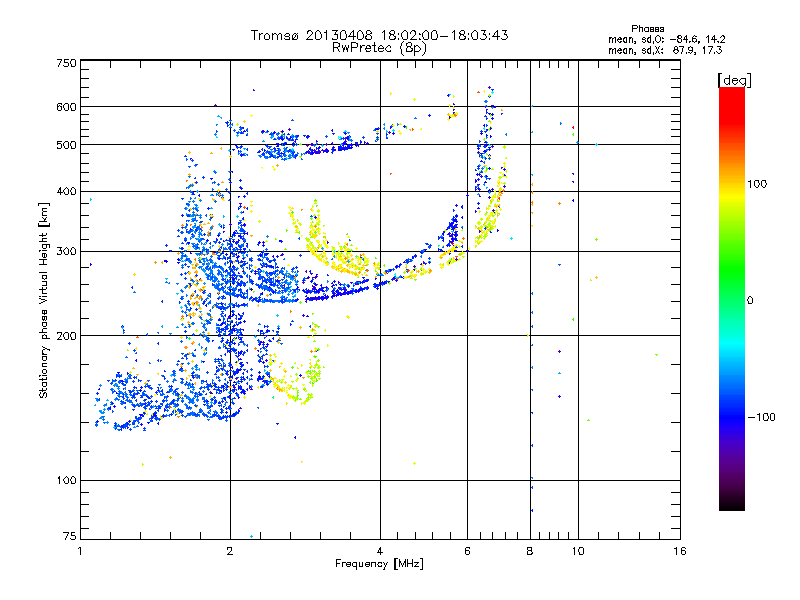This screenshot has height=600, width=800.
Task: Click the x-axis tick label '6'
Action: tap(467, 551)
